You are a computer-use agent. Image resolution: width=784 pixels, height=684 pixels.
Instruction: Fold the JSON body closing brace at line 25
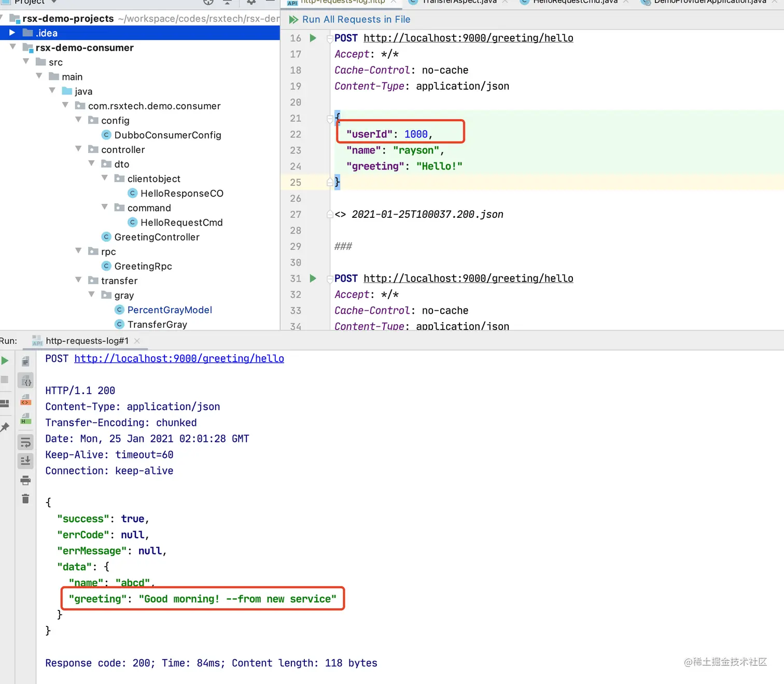330,182
